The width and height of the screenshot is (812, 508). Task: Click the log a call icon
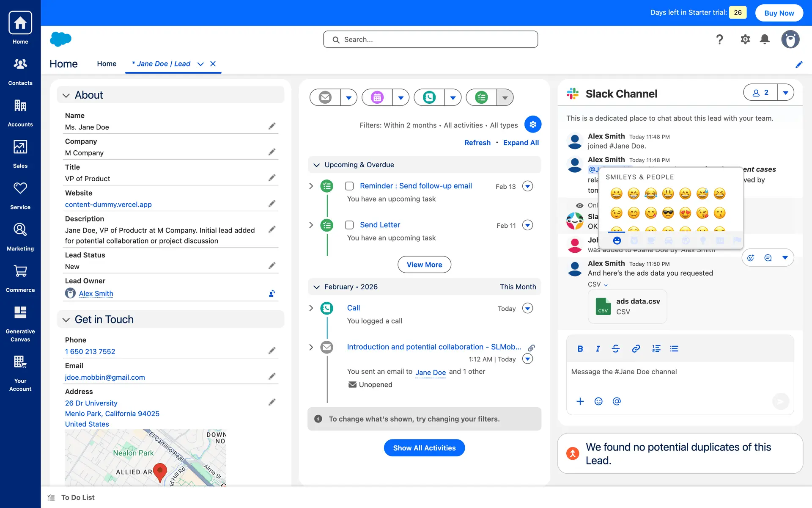[429, 97]
